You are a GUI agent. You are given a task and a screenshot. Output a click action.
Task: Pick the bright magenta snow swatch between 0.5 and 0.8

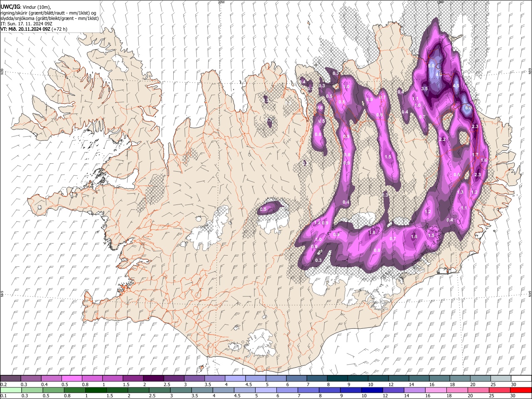71,379
